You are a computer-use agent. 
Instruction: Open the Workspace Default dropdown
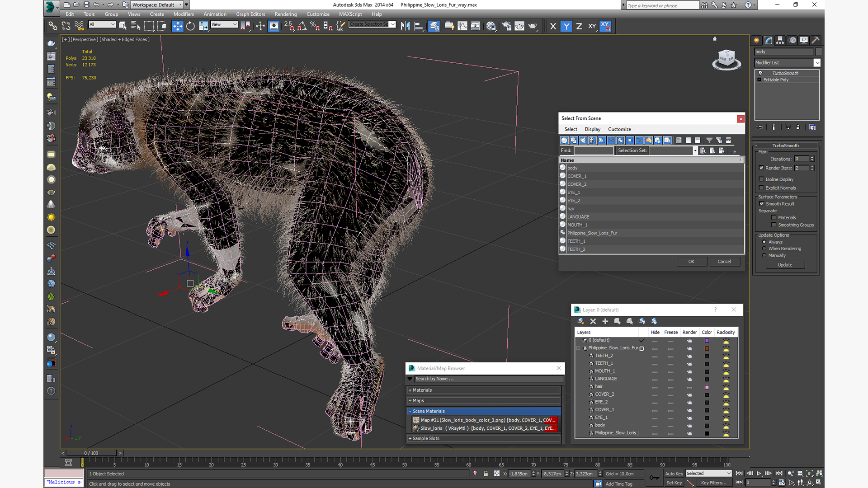(157, 5)
